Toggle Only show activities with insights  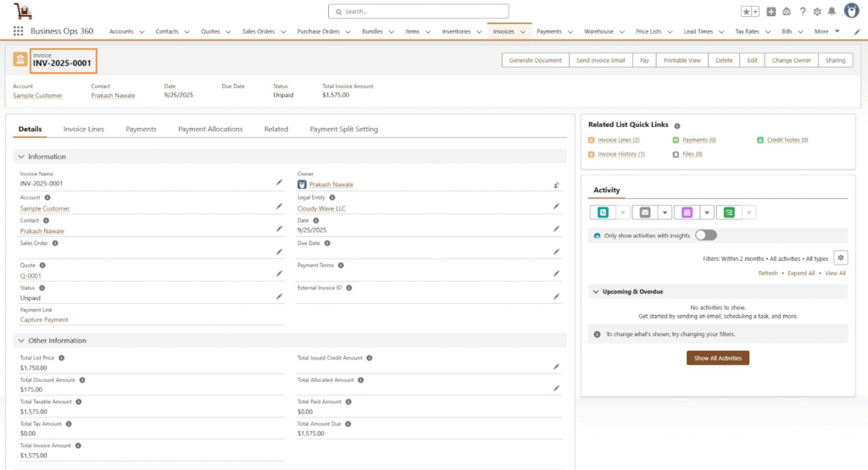[705, 235]
